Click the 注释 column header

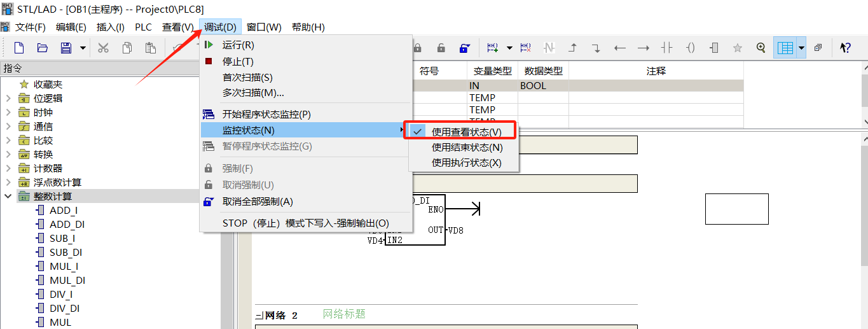(656, 71)
